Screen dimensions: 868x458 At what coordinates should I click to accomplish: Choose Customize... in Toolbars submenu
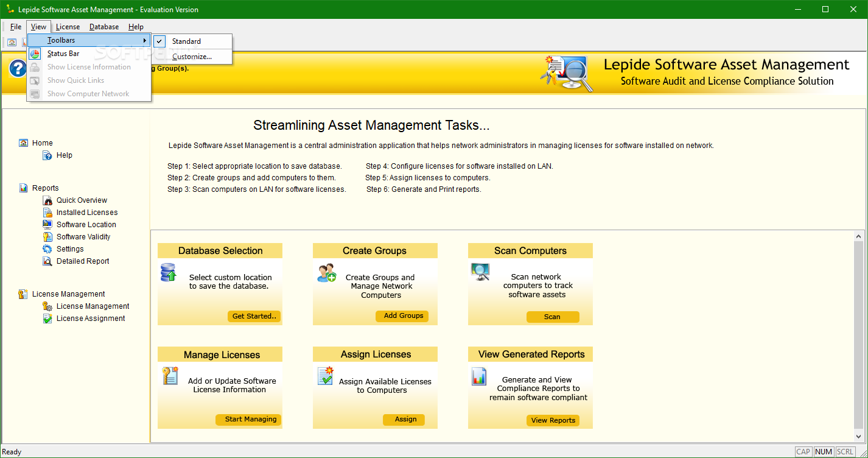(x=193, y=57)
